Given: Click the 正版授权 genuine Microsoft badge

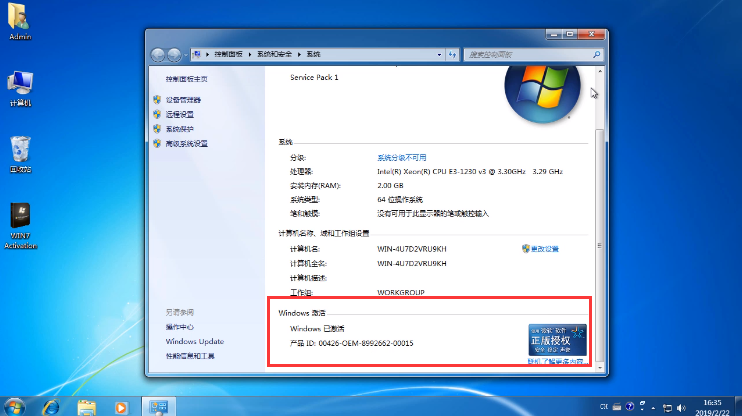Looking at the screenshot, I should point(557,340).
